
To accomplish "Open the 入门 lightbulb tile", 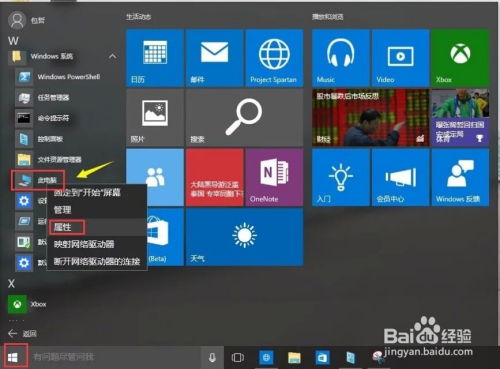I will (341, 177).
